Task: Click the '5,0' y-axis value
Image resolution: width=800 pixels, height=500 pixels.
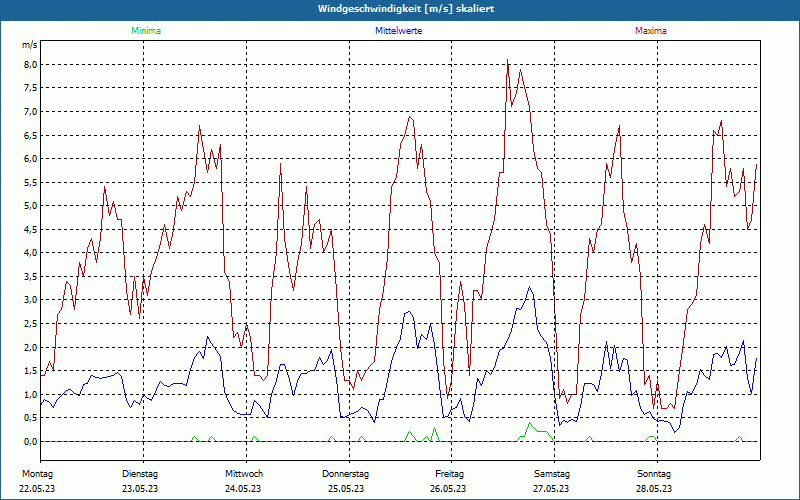Action: [x=31, y=206]
